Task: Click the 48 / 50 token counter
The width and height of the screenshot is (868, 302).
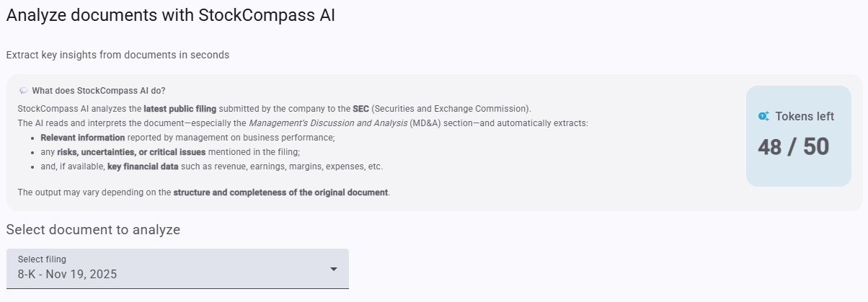Action: 793,147
